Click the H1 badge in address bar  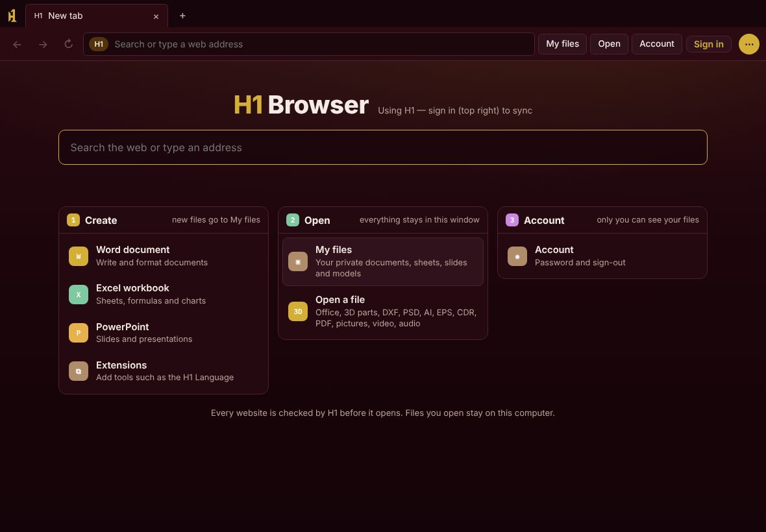pos(99,44)
